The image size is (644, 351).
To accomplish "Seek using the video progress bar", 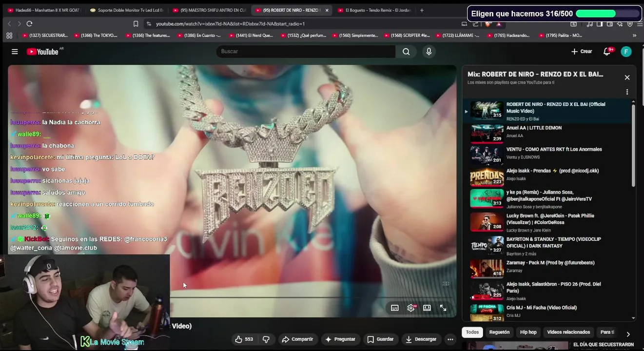I will [x=313, y=297].
